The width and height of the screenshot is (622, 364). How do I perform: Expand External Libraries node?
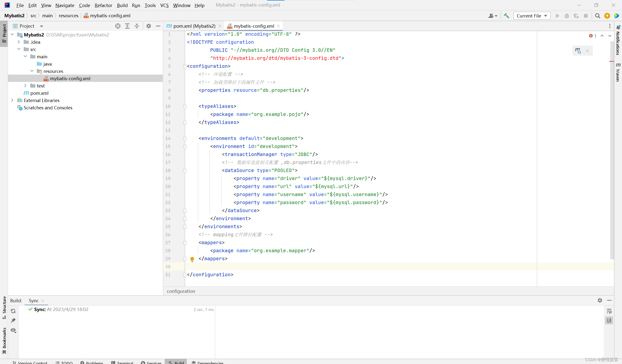tap(12, 100)
